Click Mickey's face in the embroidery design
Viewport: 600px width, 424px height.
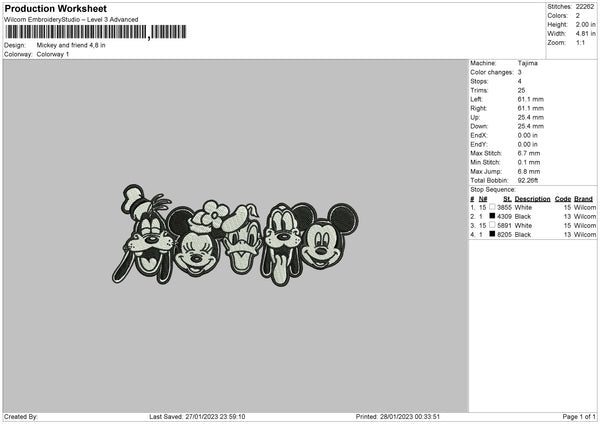tap(321, 245)
